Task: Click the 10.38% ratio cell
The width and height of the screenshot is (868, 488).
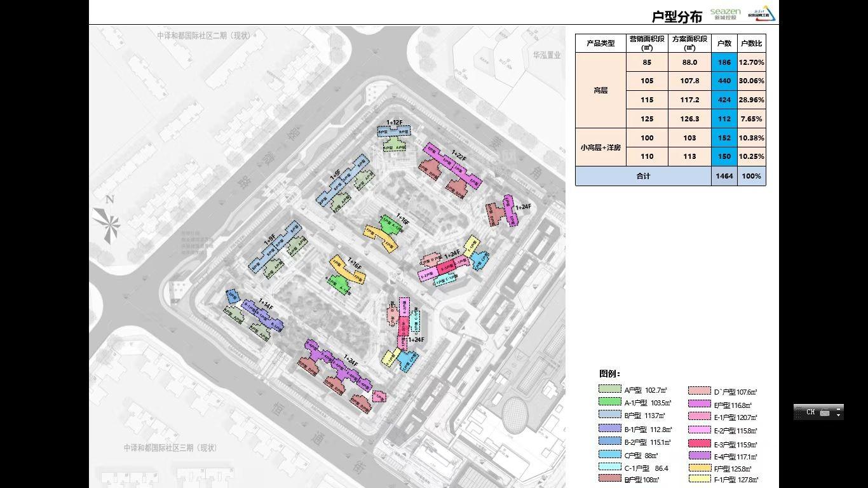Action: click(x=751, y=138)
